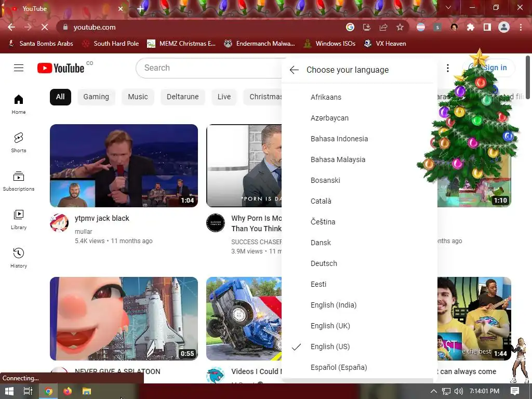The width and height of the screenshot is (532, 399).
Task: Open VX Heaven bookmark
Action: [385, 44]
